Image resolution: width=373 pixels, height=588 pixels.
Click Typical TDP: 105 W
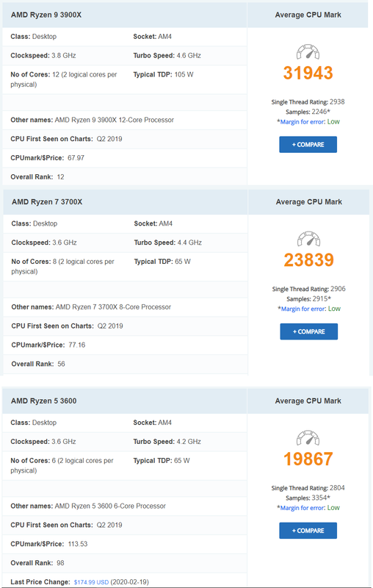163,75
